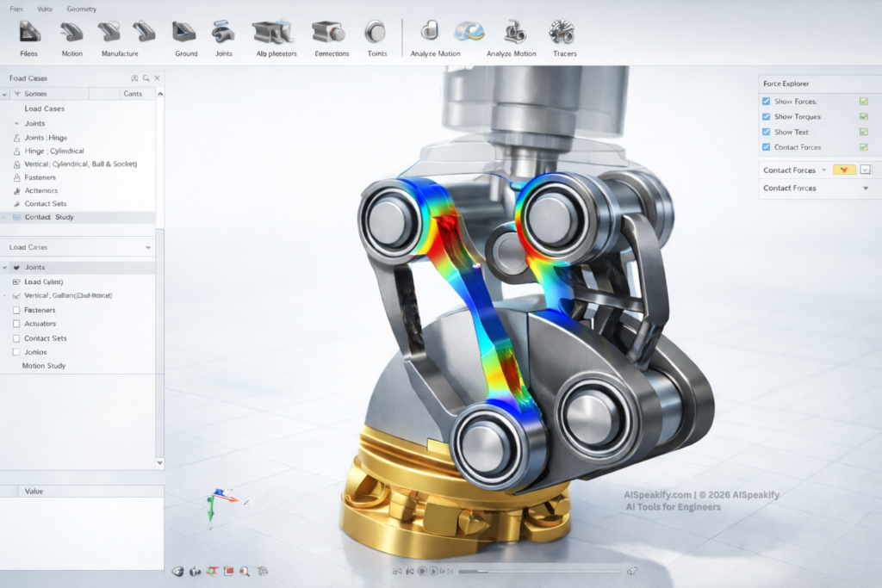The height and width of the screenshot is (588, 882).
Task: Disable Show Text in Force Explorer
Action: click(x=766, y=132)
